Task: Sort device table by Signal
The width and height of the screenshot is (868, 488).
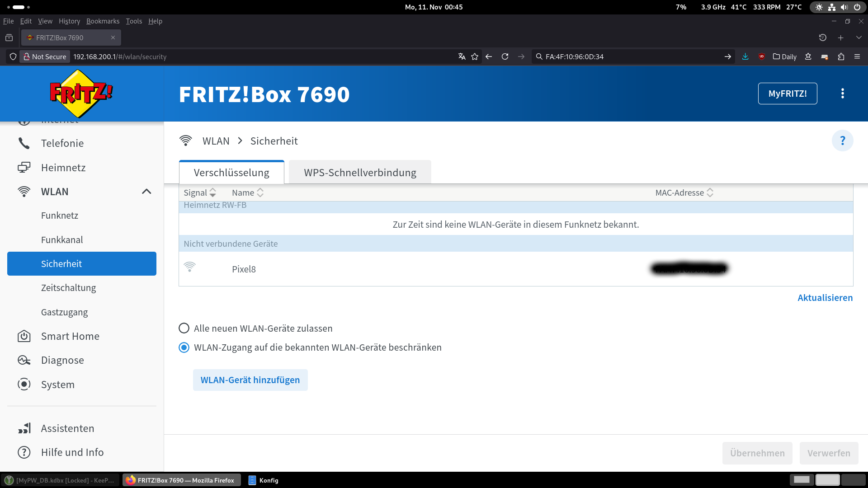Action: [200, 193]
